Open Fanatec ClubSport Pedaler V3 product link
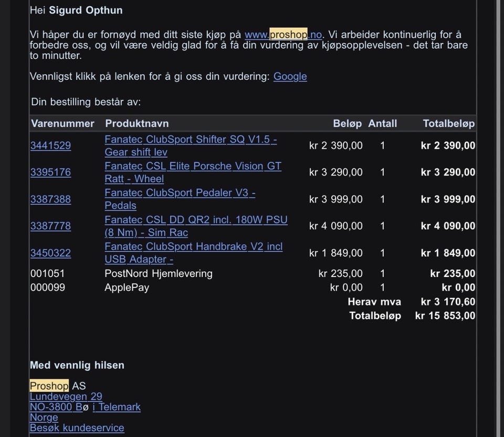Screen dimensions: 504x437 (180, 199)
